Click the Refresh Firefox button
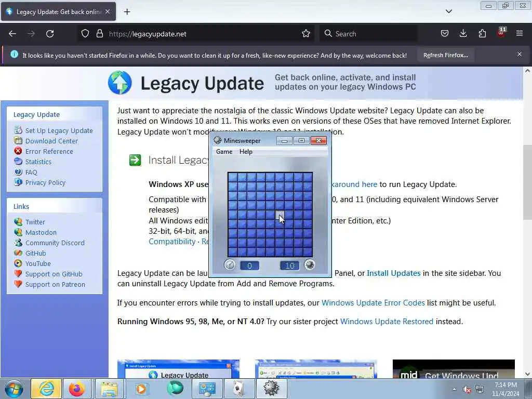This screenshot has width=532, height=399. pos(445,55)
